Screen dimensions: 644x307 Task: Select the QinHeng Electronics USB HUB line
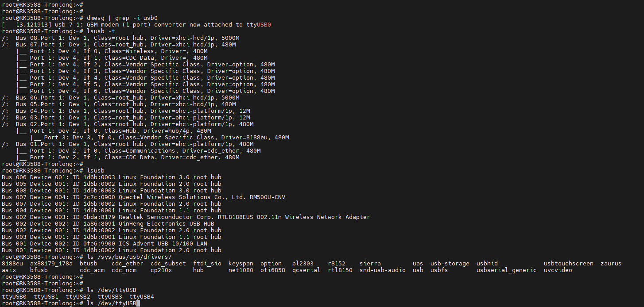pos(108,224)
